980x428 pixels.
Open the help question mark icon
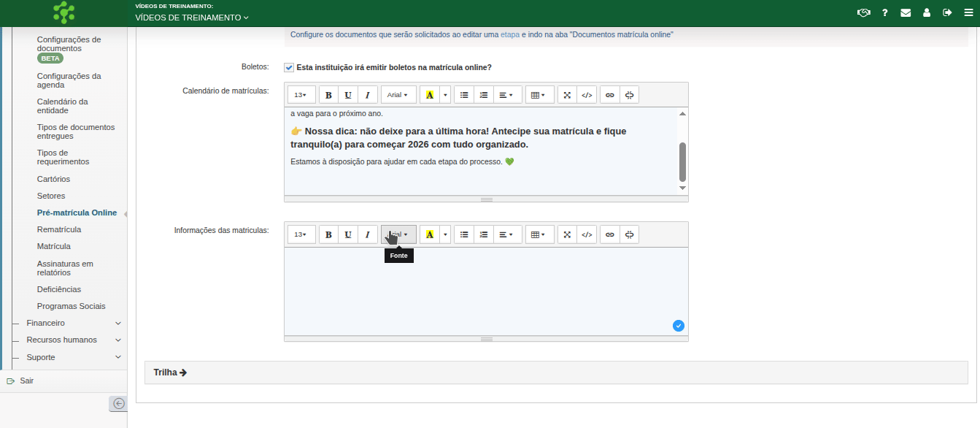[x=885, y=12]
